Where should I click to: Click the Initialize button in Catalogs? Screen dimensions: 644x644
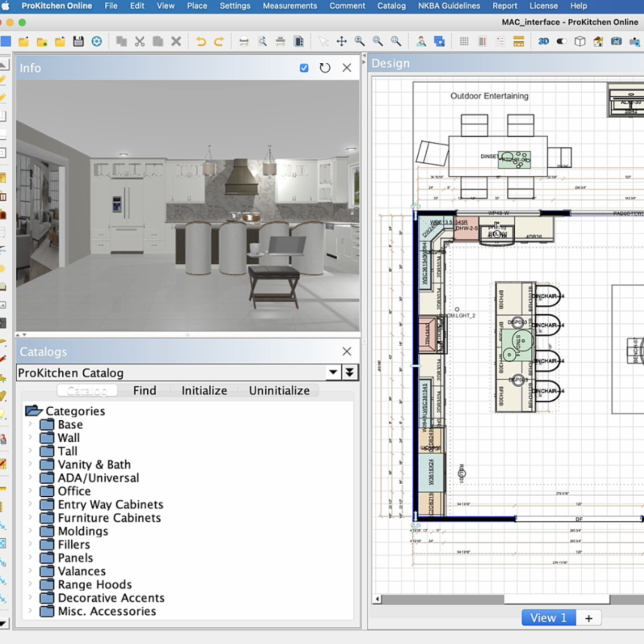click(204, 390)
